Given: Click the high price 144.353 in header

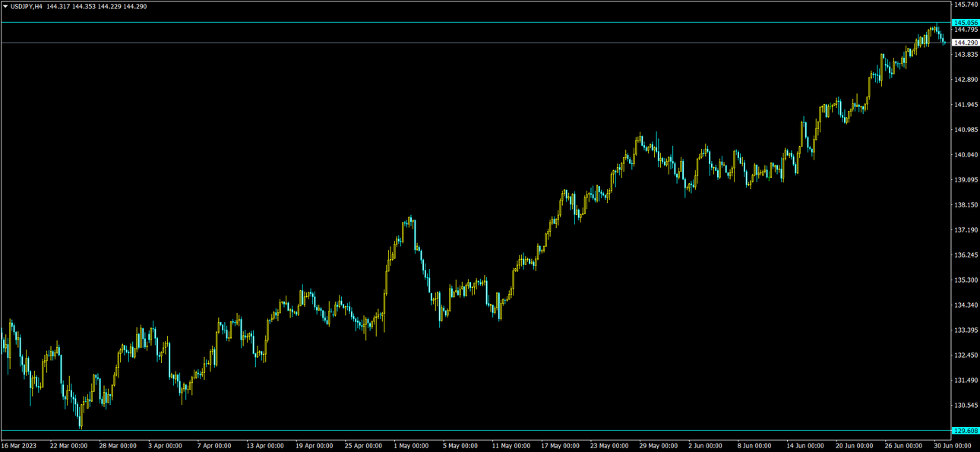Looking at the screenshot, I should pos(84,6).
